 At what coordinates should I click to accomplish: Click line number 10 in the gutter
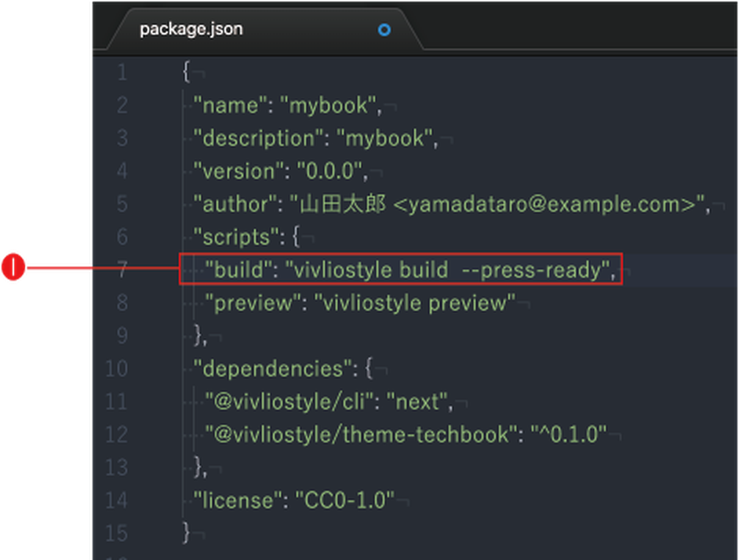[x=116, y=369]
